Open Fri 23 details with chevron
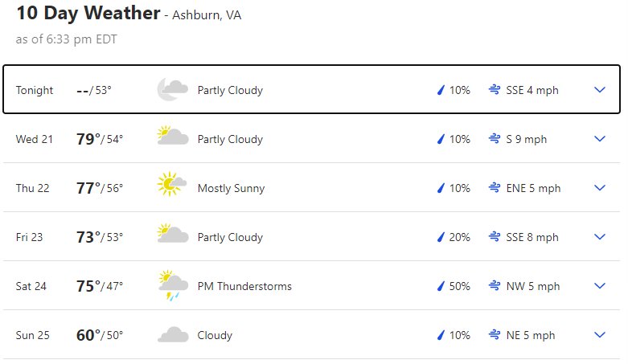 coord(600,237)
